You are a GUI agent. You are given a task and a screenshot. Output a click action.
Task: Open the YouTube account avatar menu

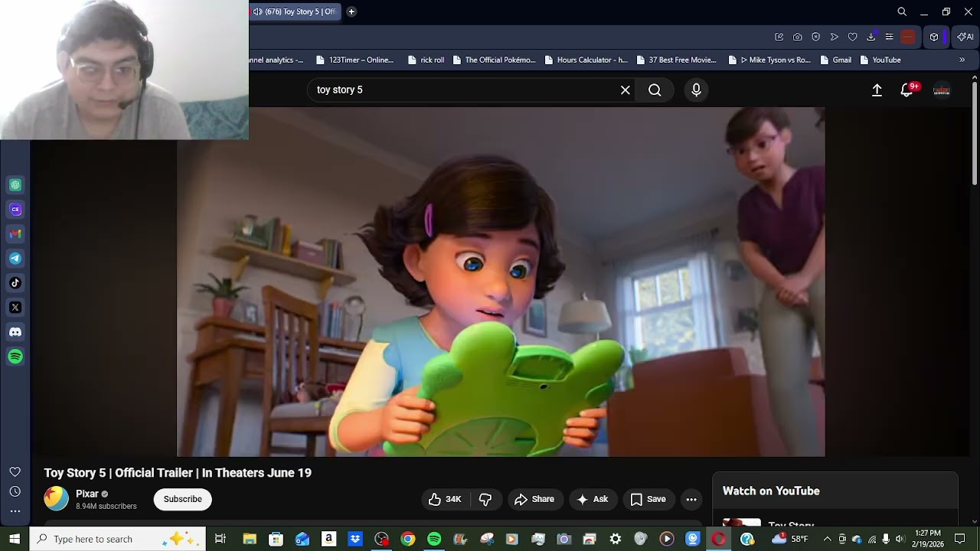[942, 90]
